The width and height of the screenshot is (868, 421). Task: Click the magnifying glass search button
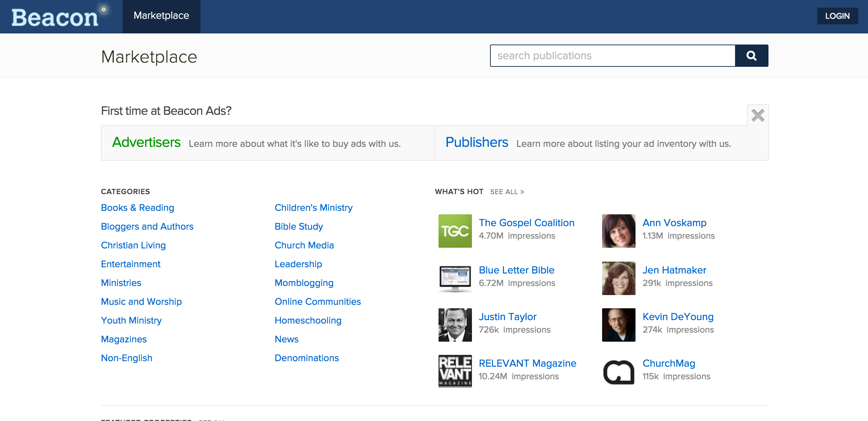point(751,56)
